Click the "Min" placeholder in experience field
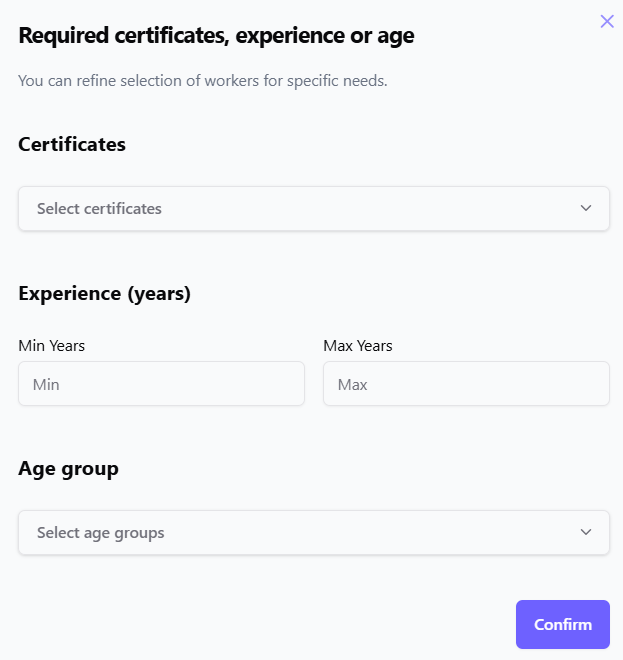 pos(46,384)
